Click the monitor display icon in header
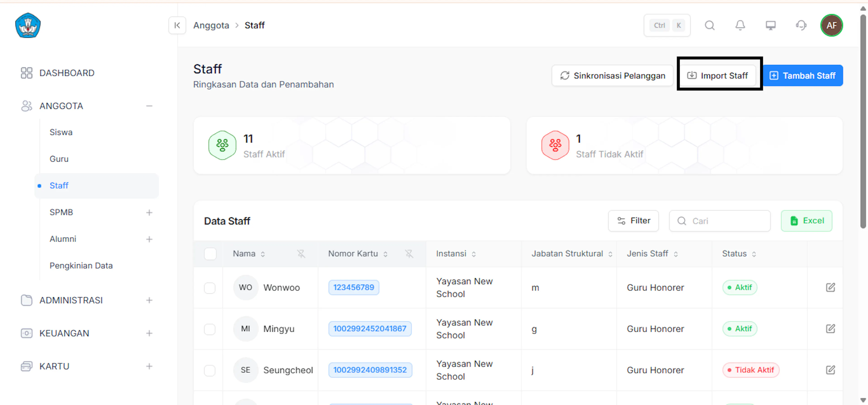Viewport: 868px width, 405px height. 770,25
